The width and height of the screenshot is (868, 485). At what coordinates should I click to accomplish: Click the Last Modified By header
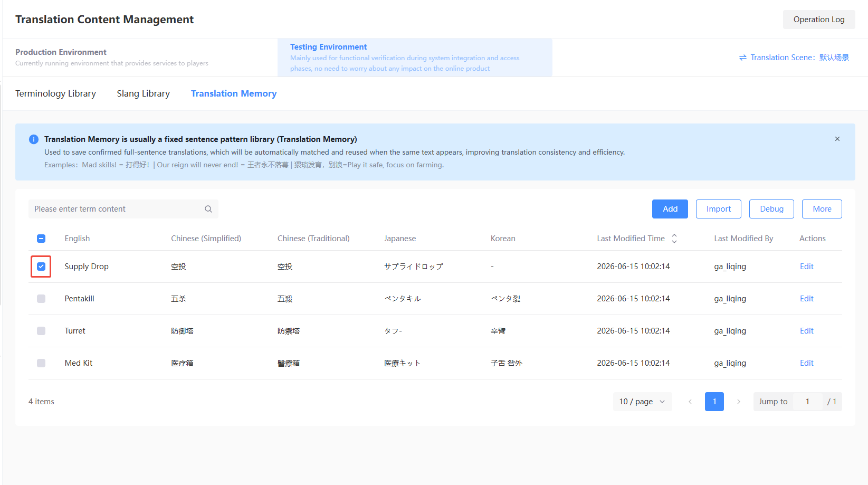coord(743,239)
